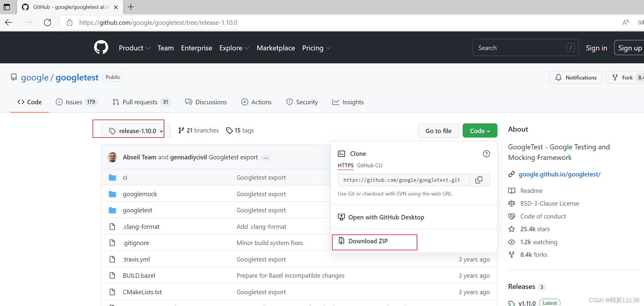
Task: Click the book icon next to Readme
Action: (512, 191)
